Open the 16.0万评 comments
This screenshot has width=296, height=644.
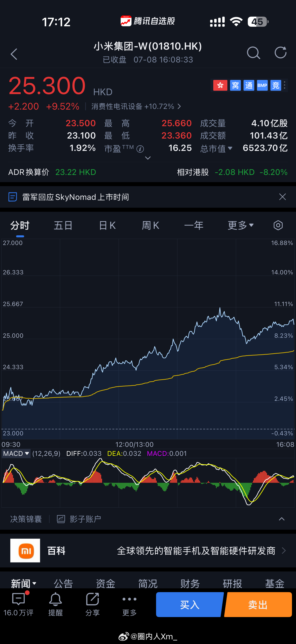coord(18,604)
